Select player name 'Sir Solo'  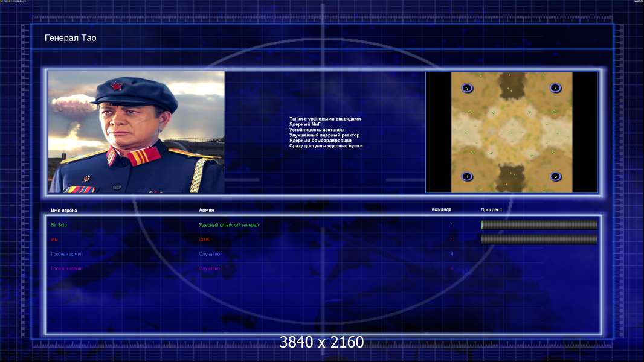[59, 225]
